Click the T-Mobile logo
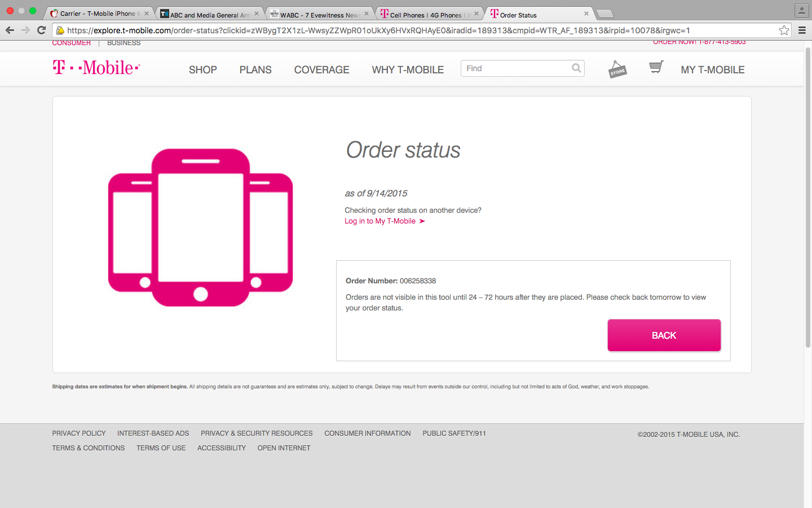Image resolution: width=812 pixels, height=508 pixels. 96,68
